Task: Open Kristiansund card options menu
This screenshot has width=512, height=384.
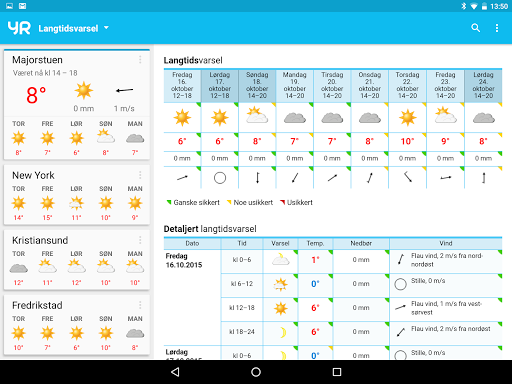Action: (x=140, y=240)
